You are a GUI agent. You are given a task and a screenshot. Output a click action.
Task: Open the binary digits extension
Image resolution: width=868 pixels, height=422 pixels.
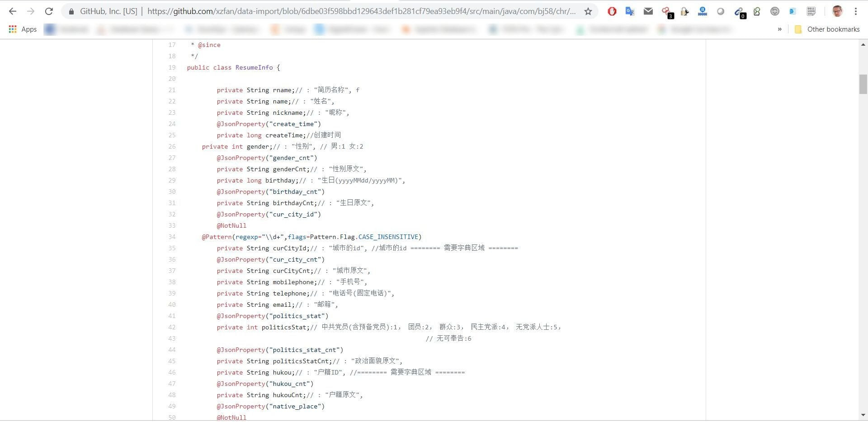pos(811,11)
